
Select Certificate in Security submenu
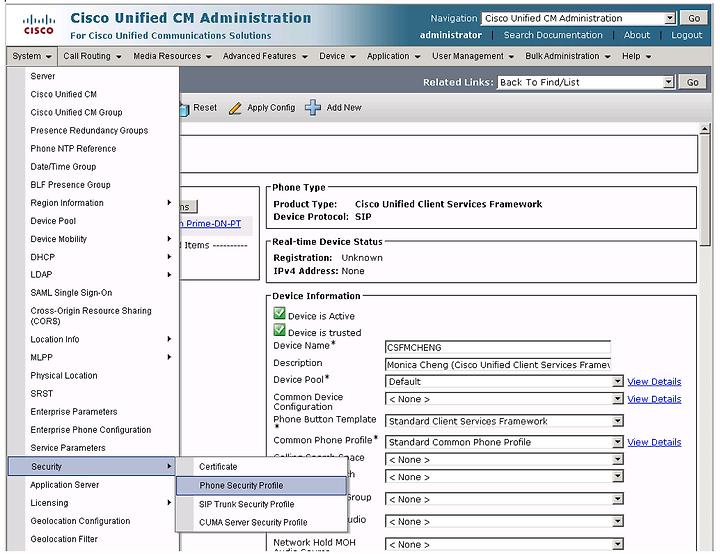[261, 467]
